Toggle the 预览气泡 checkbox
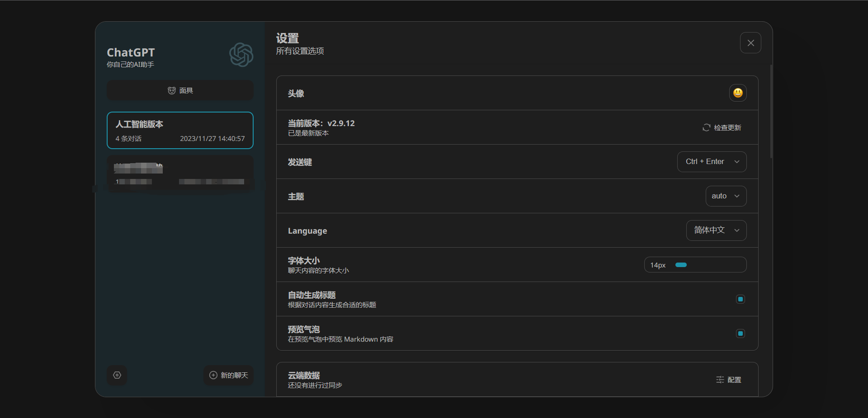 tap(740, 333)
